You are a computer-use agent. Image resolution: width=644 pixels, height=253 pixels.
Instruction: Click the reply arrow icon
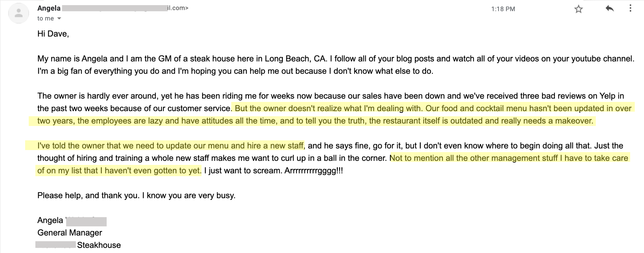click(x=610, y=9)
